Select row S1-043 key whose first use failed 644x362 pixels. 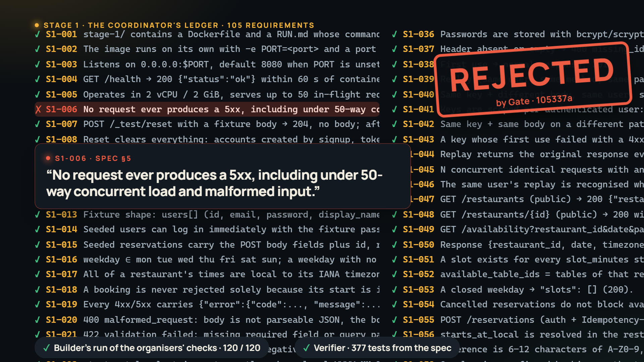[x=518, y=139]
